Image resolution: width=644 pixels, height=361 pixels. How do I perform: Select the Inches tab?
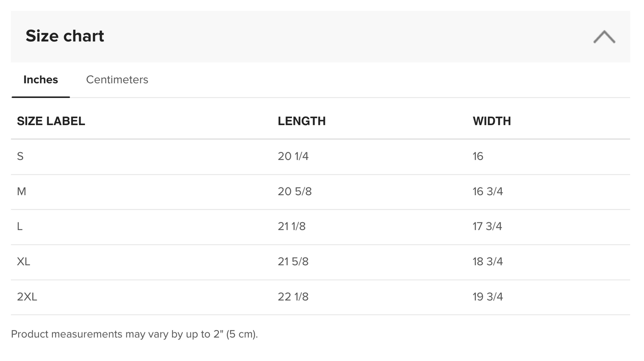40,80
